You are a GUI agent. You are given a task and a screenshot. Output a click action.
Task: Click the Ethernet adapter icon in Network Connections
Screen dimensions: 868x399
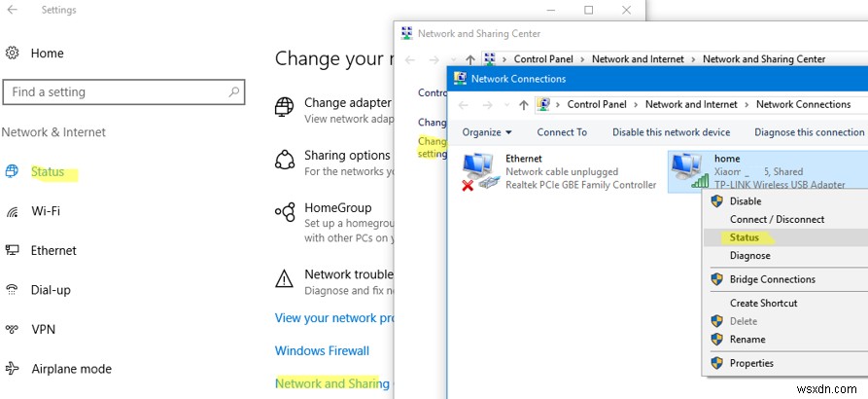[x=479, y=172]
